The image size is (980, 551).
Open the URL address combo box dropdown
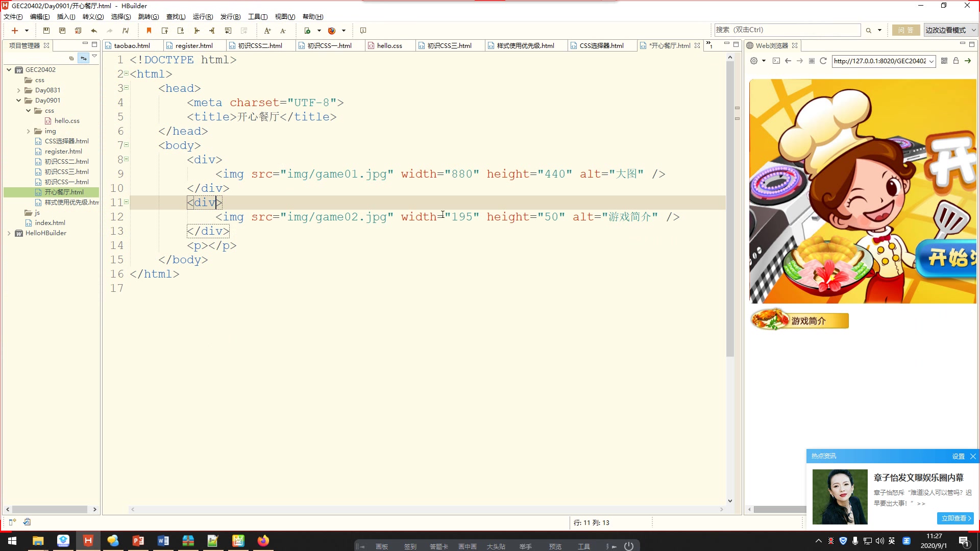pyautogui.click(x=932, y=61)
